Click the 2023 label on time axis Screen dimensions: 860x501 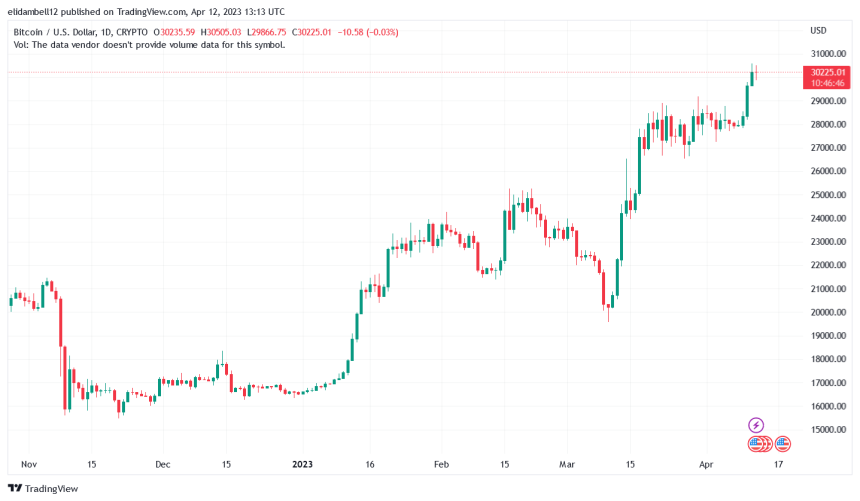pyautogui.click(x=301, y=465)
